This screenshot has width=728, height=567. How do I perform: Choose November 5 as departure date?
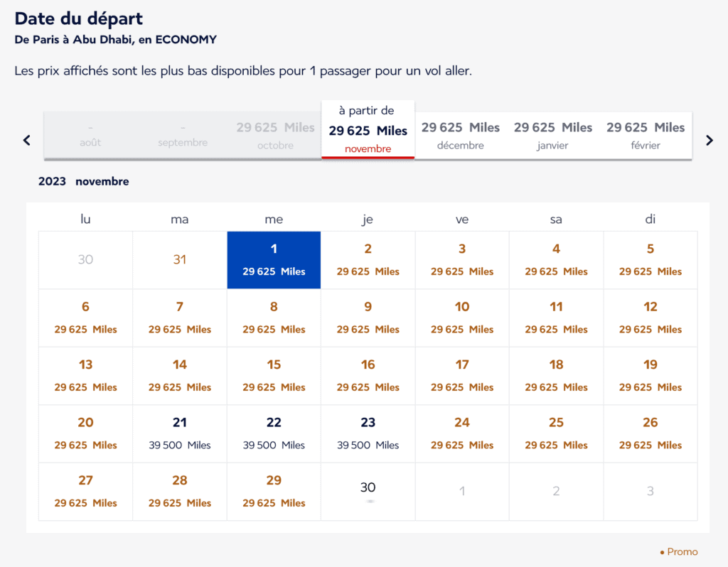coord(650,260)
